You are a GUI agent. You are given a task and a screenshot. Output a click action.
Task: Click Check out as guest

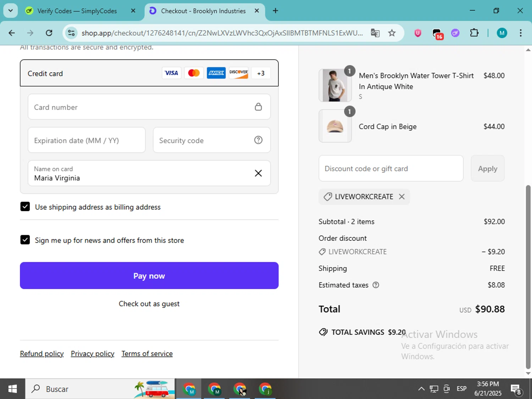click(x=149, y=304)
